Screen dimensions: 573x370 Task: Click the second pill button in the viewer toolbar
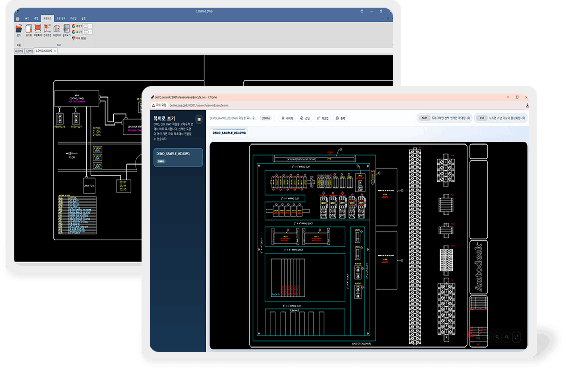click(x=305, y=118)
